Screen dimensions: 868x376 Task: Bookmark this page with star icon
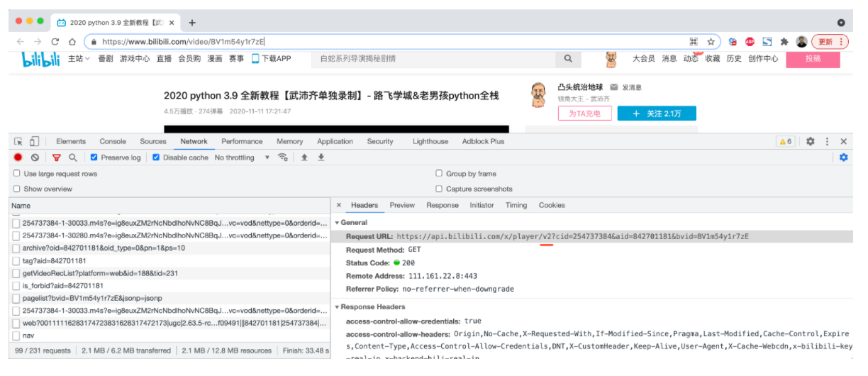[x=711, y=42]
